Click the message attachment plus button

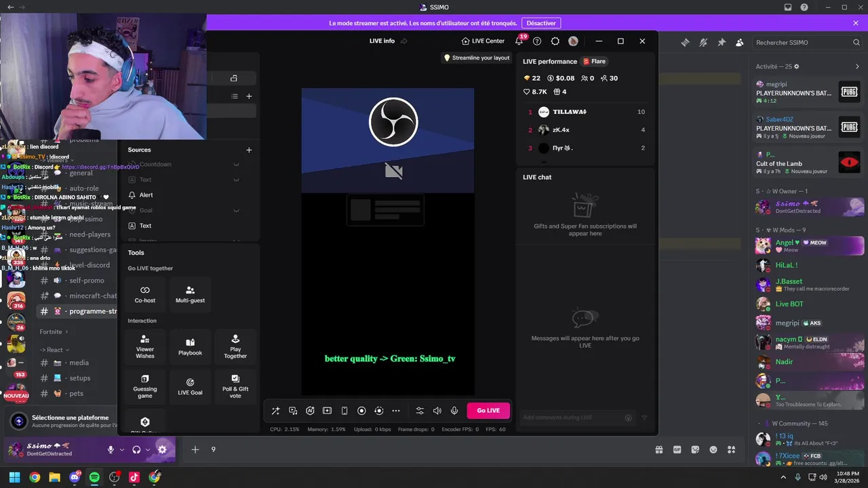pos(195,449)
